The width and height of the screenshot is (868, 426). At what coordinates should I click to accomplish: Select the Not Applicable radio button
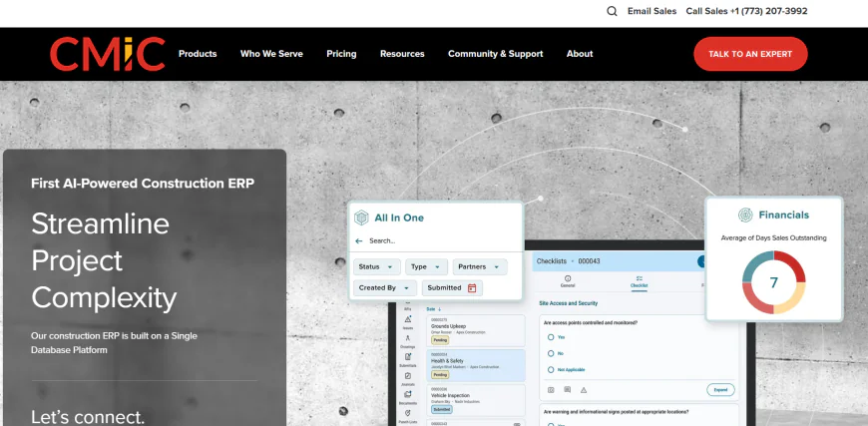click(x=550, y=369)
